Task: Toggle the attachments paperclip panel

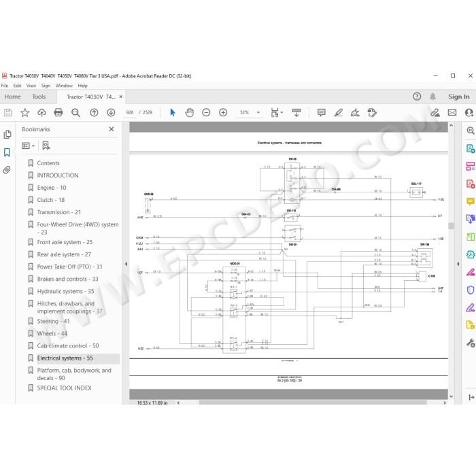Action: (x=7, y=170)
